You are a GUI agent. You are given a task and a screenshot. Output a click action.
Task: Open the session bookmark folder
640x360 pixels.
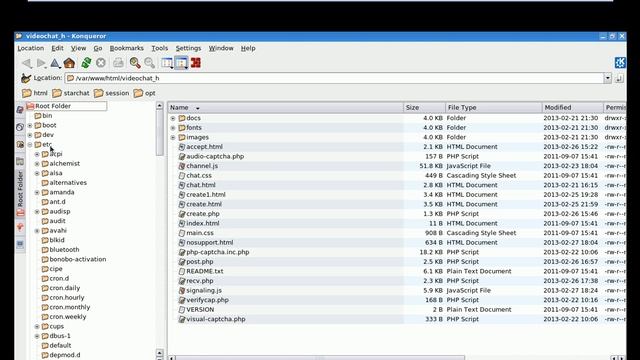(111, 93)
